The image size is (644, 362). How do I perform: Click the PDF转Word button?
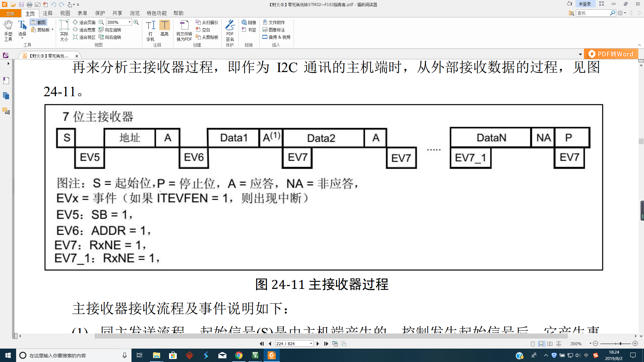(x=611, y=54)
